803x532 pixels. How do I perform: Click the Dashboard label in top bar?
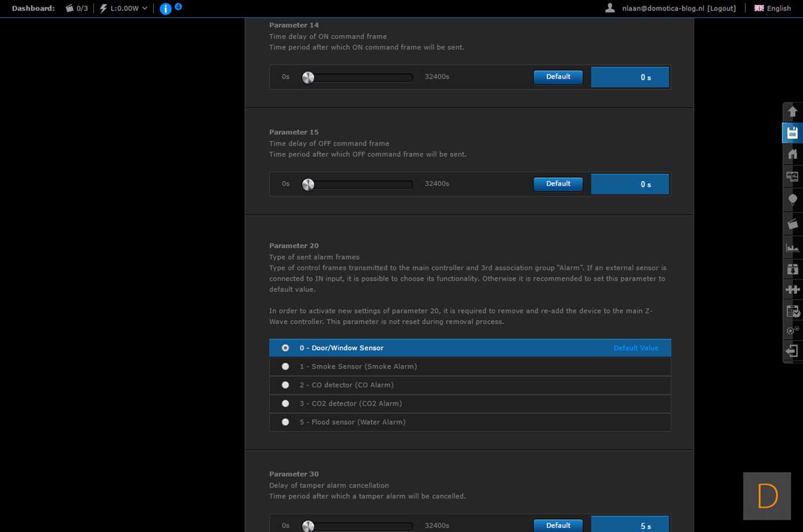coord(33,9)
